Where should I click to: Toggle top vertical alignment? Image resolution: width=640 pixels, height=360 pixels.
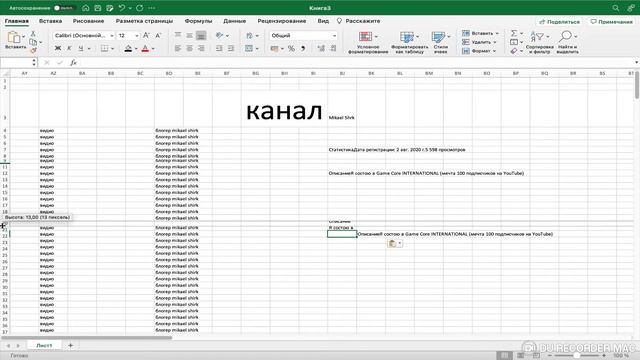point(178,36)
